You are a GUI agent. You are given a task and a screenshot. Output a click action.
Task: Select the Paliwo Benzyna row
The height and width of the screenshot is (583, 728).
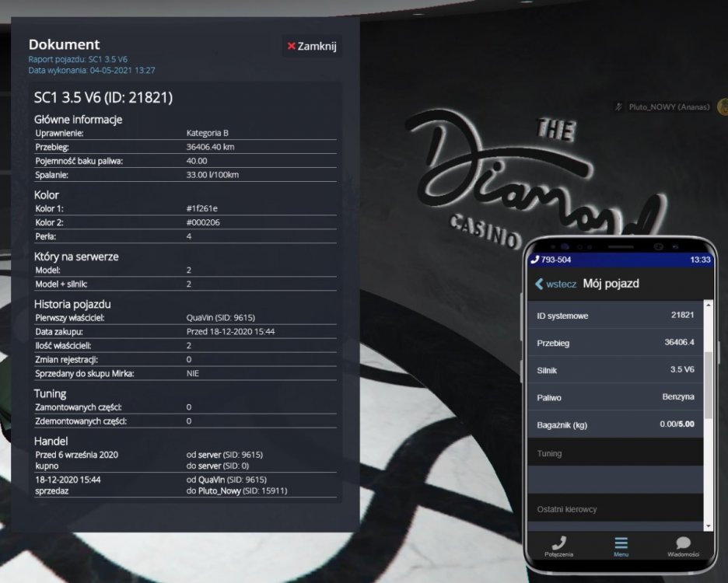616,397
